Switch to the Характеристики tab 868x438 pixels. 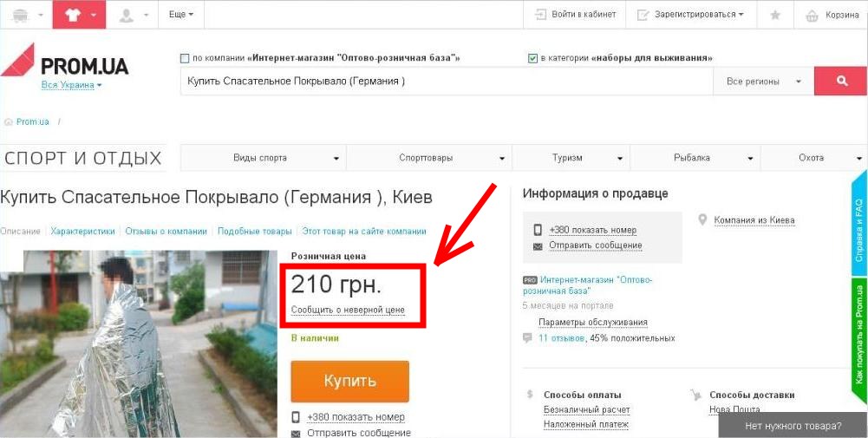[x=83, y=232]
